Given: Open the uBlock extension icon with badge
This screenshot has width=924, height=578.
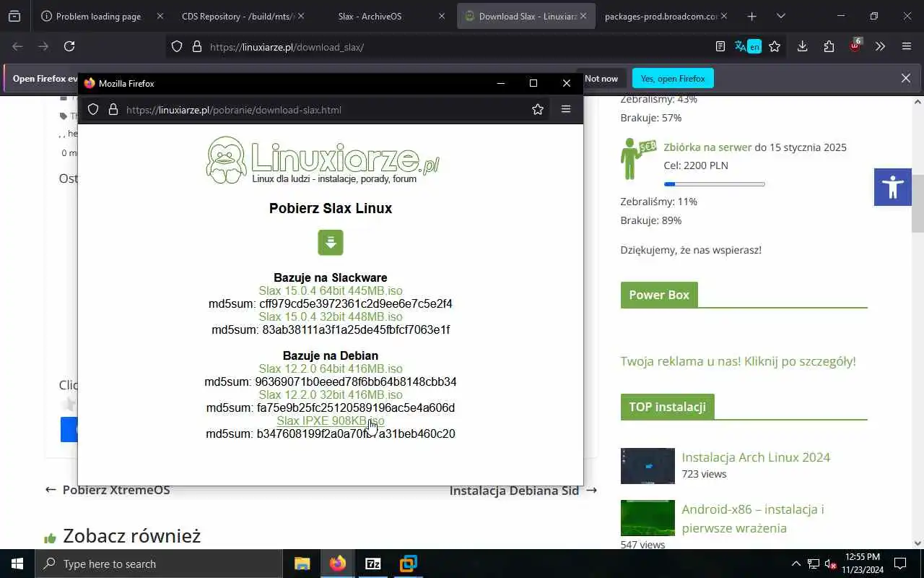Looking at the screenshot, I should 855,45.
